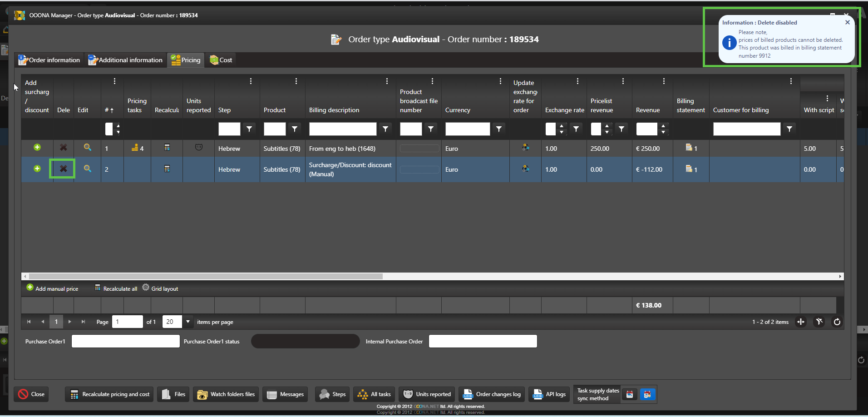Open units reported icon in row 1

(x=198, y=148)
